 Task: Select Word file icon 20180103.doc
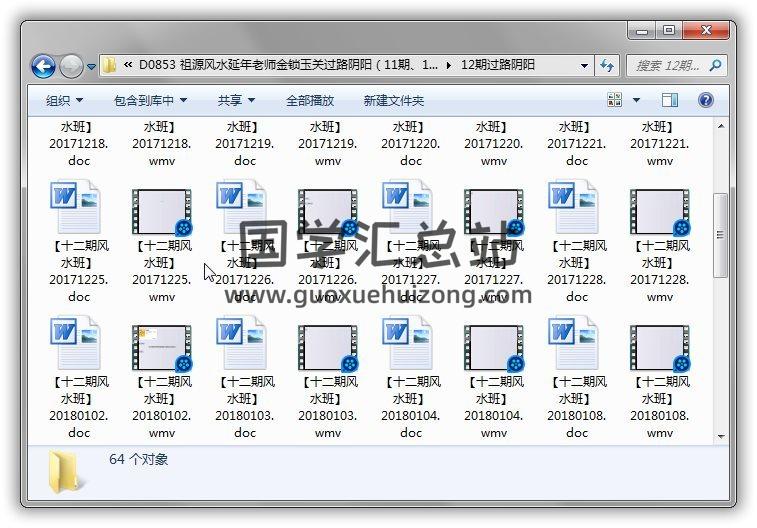point(241,342)
